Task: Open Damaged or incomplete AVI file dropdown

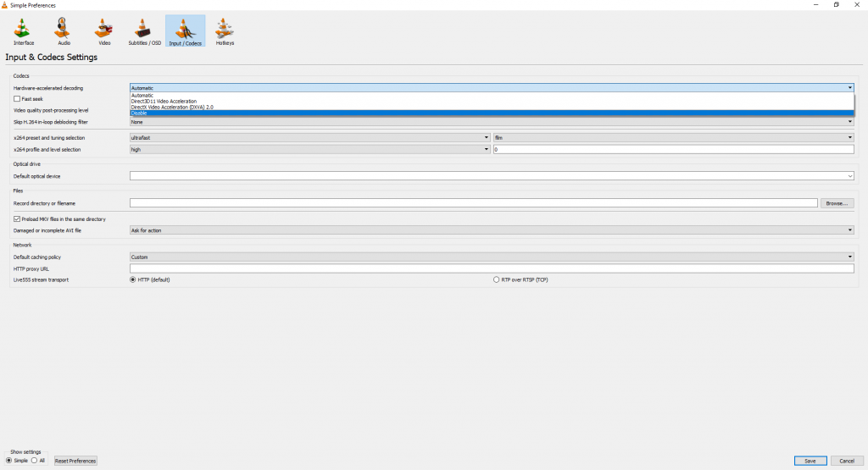Action: pos(492,230)
